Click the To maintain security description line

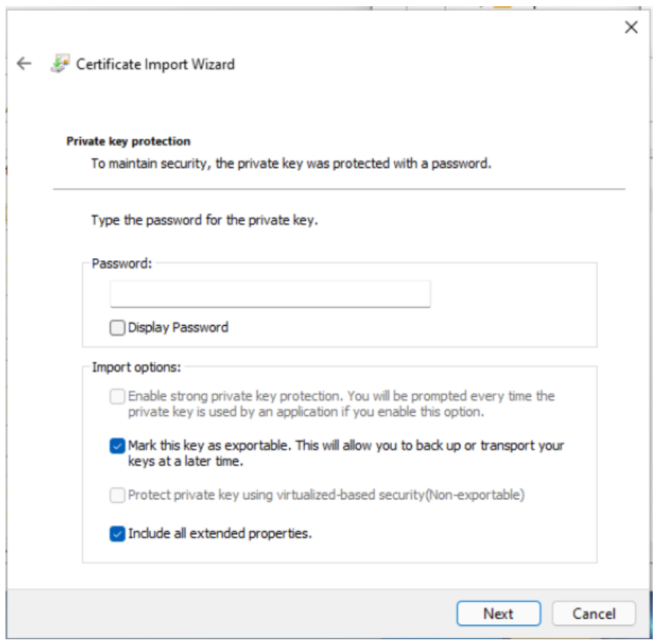[291, 164]
